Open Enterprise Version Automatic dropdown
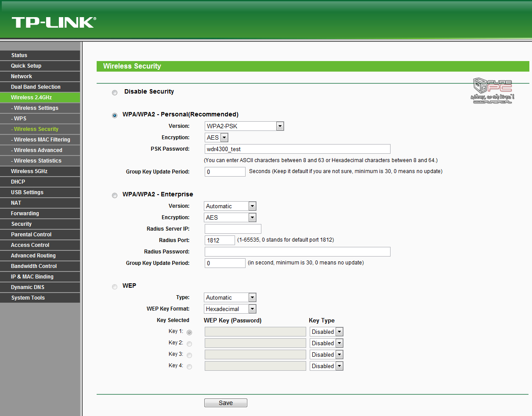Image resolution: width=532 pixels, height=416 pixels. [x=230, y=206]
